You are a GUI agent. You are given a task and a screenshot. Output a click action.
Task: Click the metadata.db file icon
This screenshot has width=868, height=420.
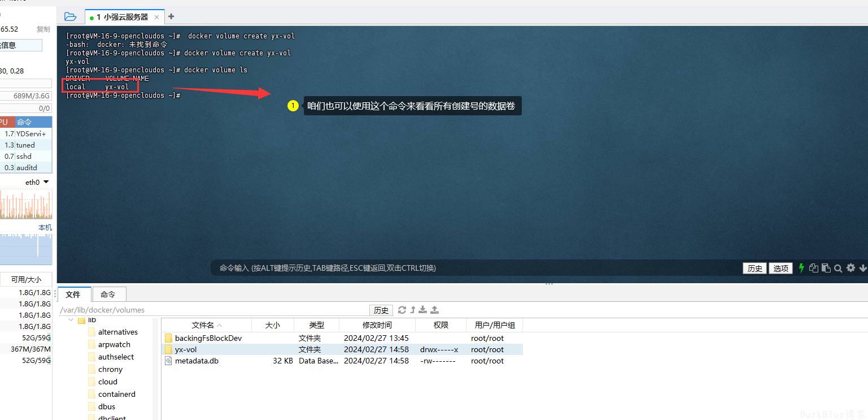pos(168,361)
